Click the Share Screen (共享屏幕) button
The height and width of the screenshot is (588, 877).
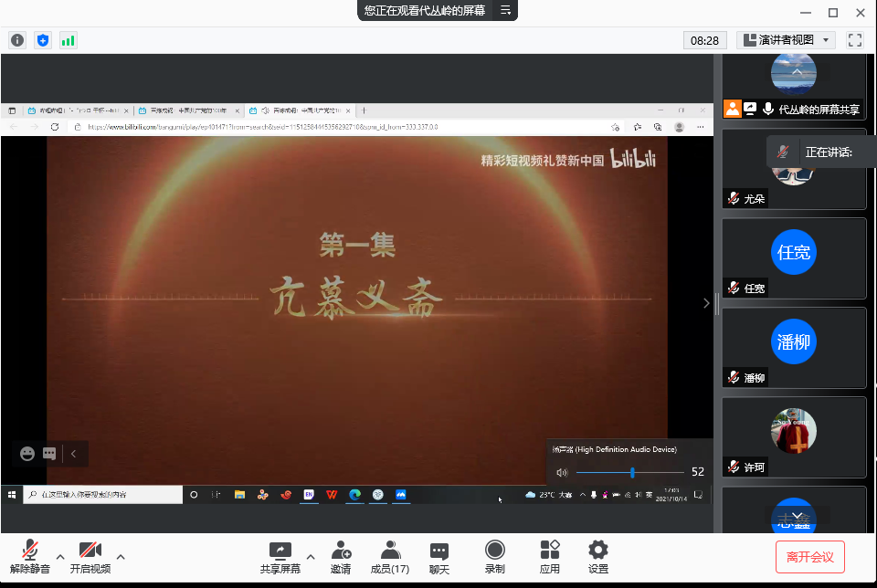pos(280,557)
